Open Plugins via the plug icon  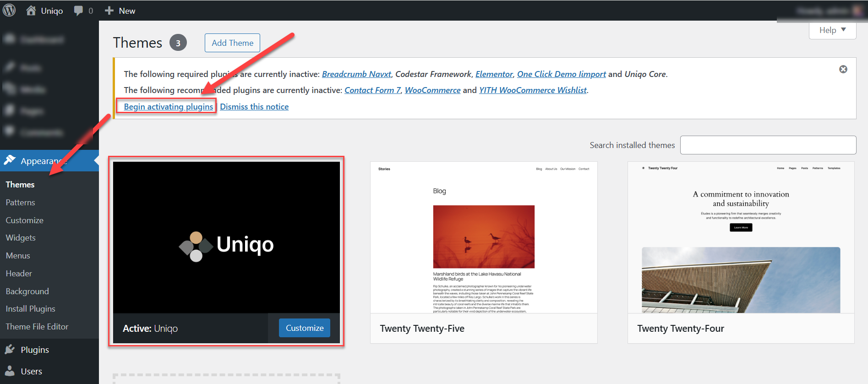pos(10,350)
